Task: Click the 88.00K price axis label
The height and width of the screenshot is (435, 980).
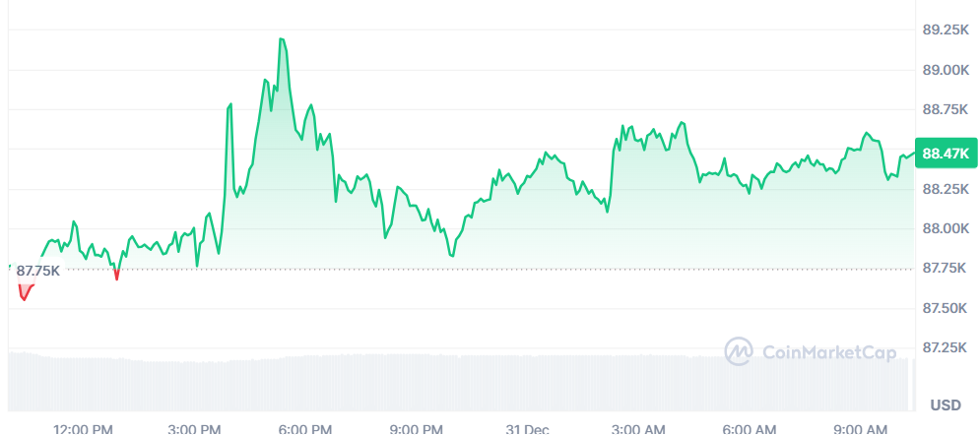Action: 946,228
